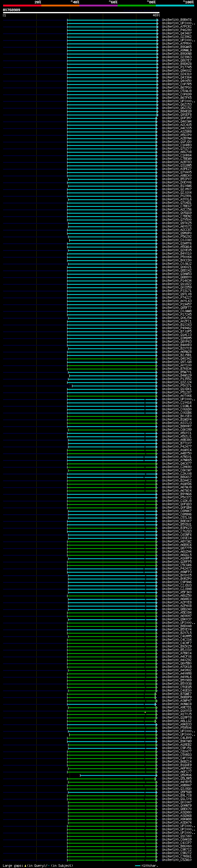Open hit UniRef100_P59506
This screenshot has width=197, height=868.
click(x=177, y=728)
